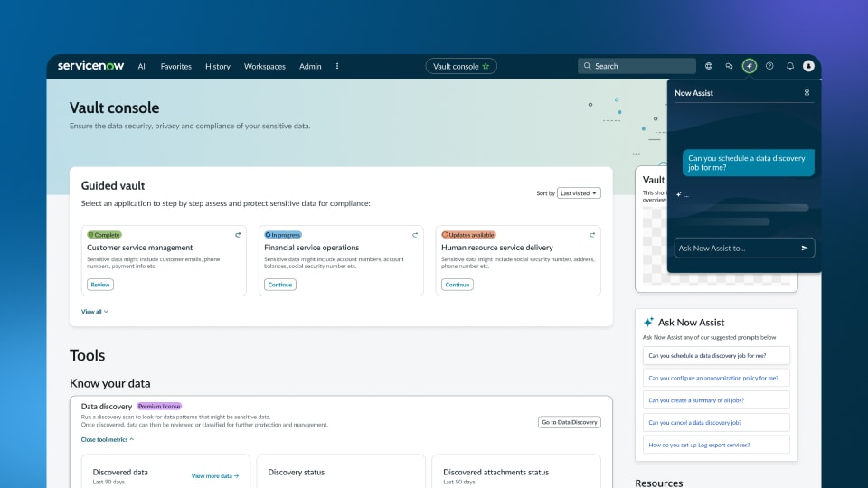The width and height of the screenshot is (868, 488).
Task: Pin the Now Assist panel
Action: (807, 93)
